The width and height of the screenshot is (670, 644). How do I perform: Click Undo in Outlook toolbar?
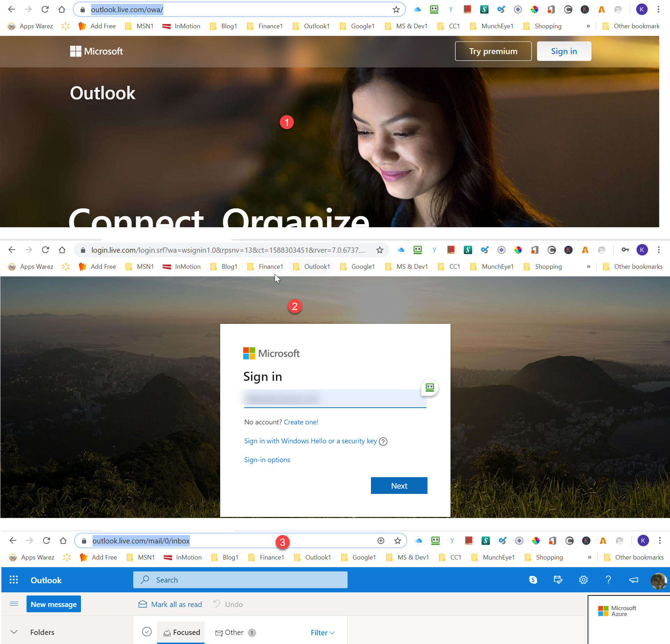pyautogui.click(x=228, y=604)
